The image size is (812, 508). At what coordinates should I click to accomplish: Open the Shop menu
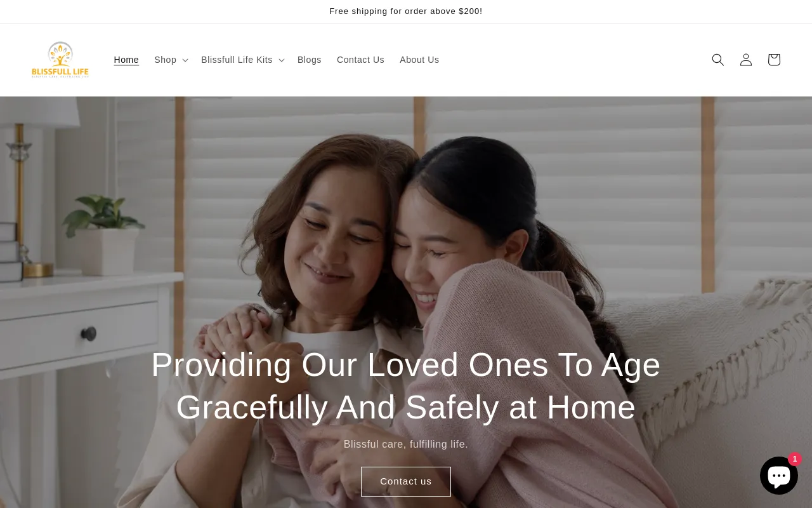click(x=166, y=60)
